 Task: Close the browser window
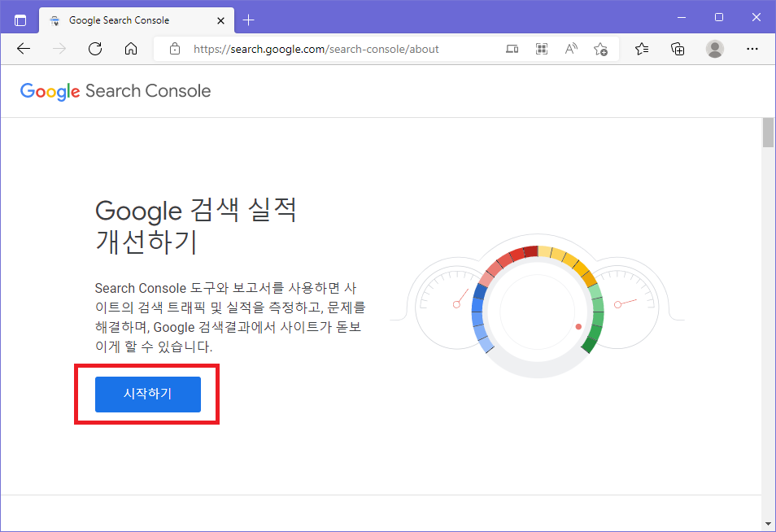pos(756,17)
